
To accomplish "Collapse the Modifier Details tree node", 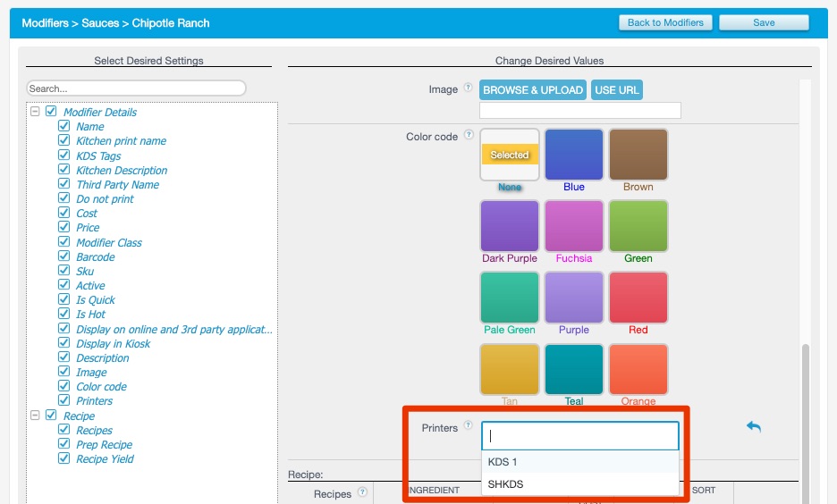I will [35, 112].
